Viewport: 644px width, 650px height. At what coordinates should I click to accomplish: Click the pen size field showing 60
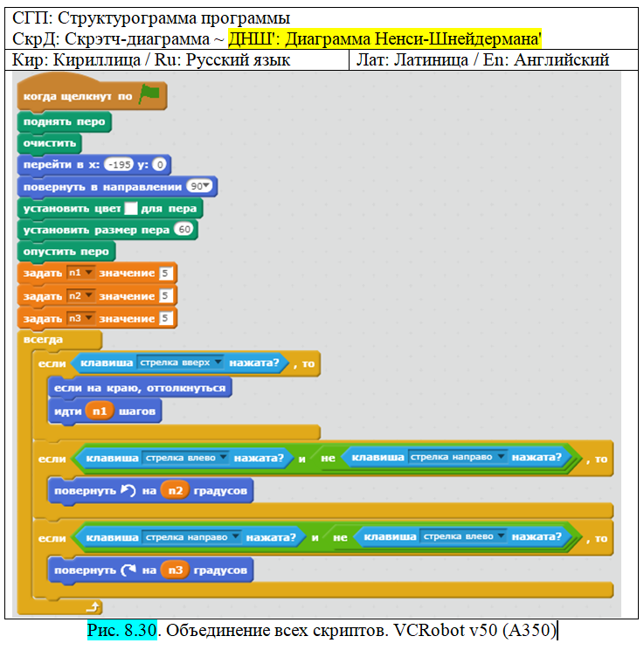(183, 230)
